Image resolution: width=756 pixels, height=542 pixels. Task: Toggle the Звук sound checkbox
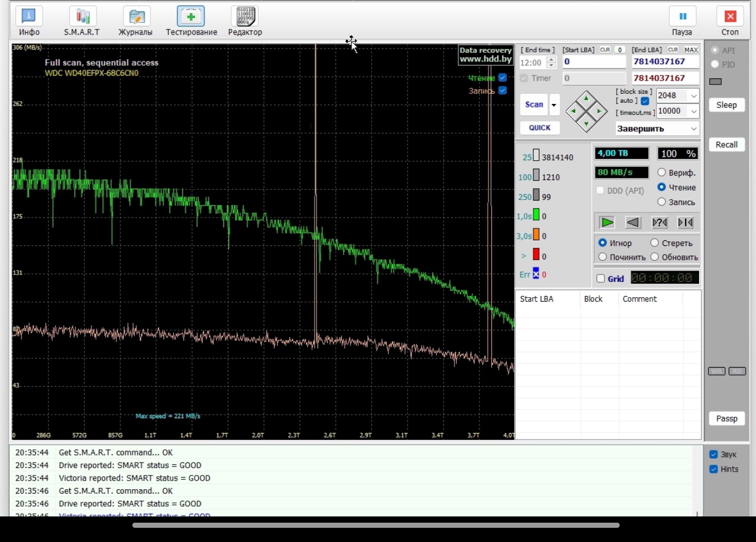point(714,455)
